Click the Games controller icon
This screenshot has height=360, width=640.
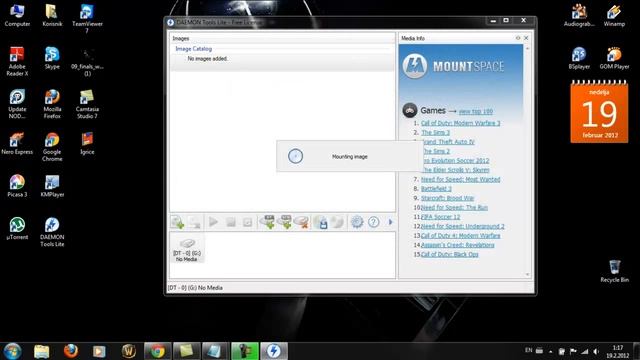coord(409,111)
